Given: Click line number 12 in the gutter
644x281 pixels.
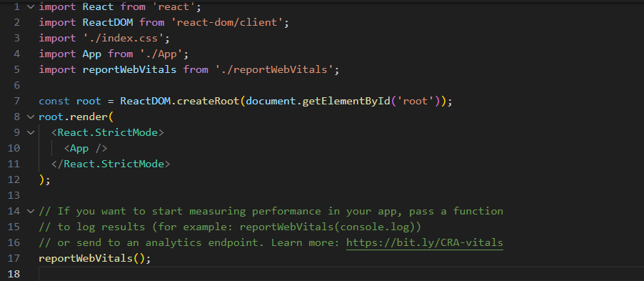Looking at the screenshot, I should pos(14,179).
